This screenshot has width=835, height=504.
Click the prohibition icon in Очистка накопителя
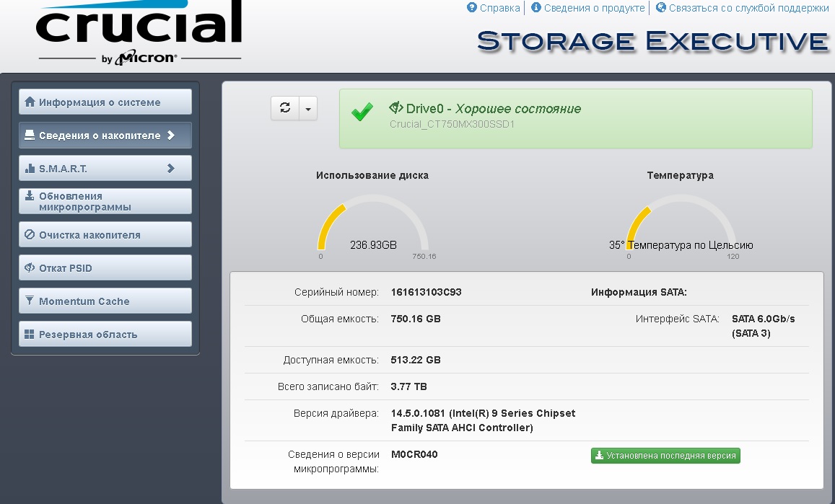[30, 235]
